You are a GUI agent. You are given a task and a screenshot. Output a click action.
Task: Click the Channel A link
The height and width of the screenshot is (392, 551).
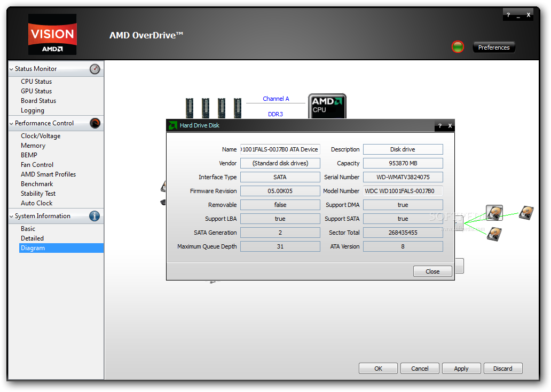click(276, 99)
